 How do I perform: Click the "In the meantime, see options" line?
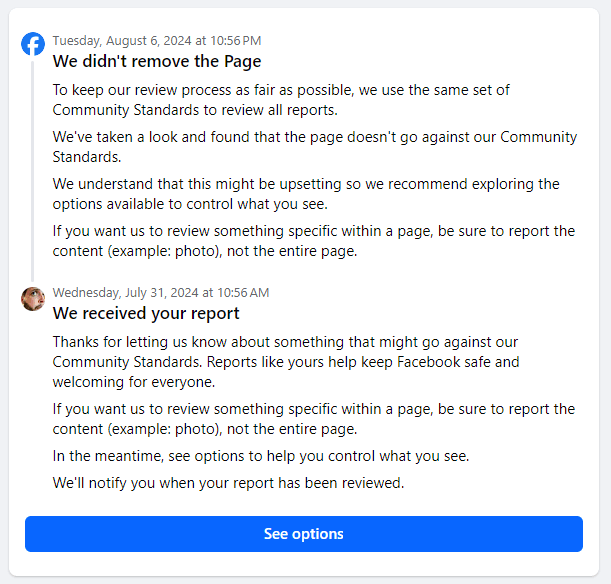coord(261,456)
